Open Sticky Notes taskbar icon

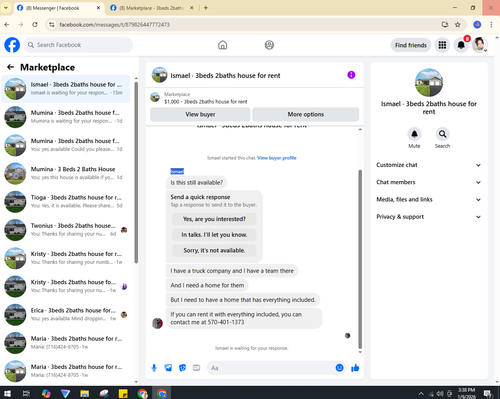[x=123, y=394]
